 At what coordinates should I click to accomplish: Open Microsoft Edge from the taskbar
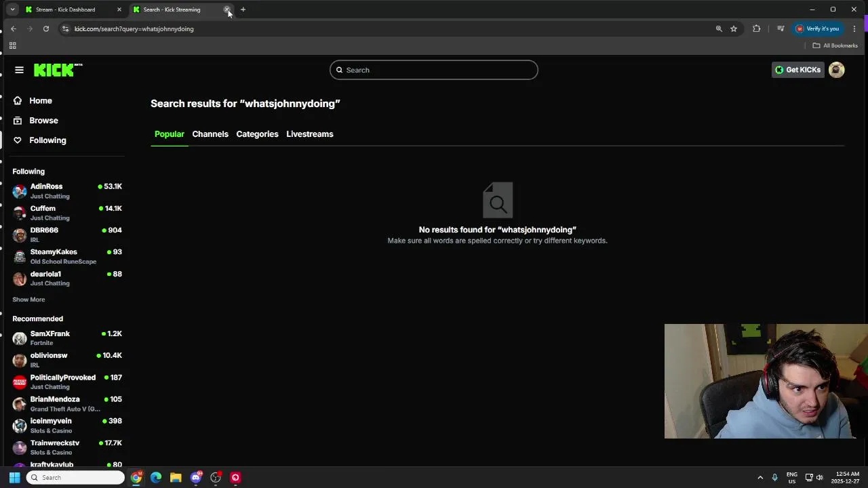[156, 478]
